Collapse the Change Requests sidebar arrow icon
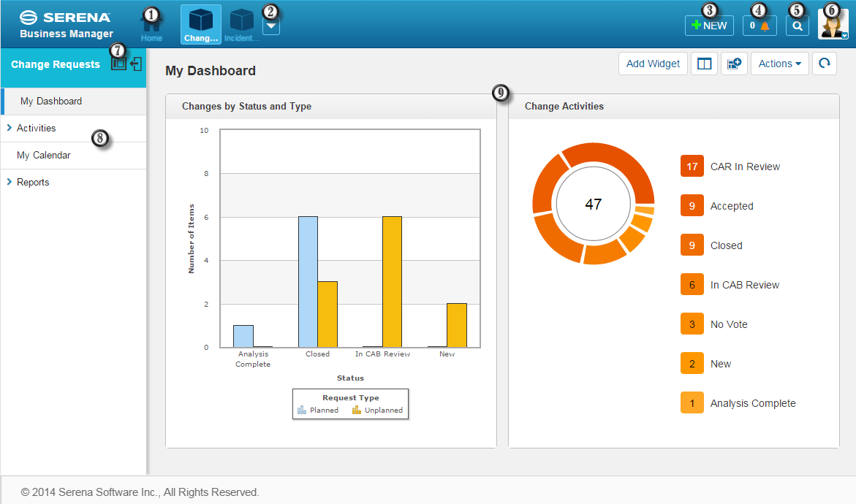856x504 pixels. pyautogui.click(x=136, y=64)
